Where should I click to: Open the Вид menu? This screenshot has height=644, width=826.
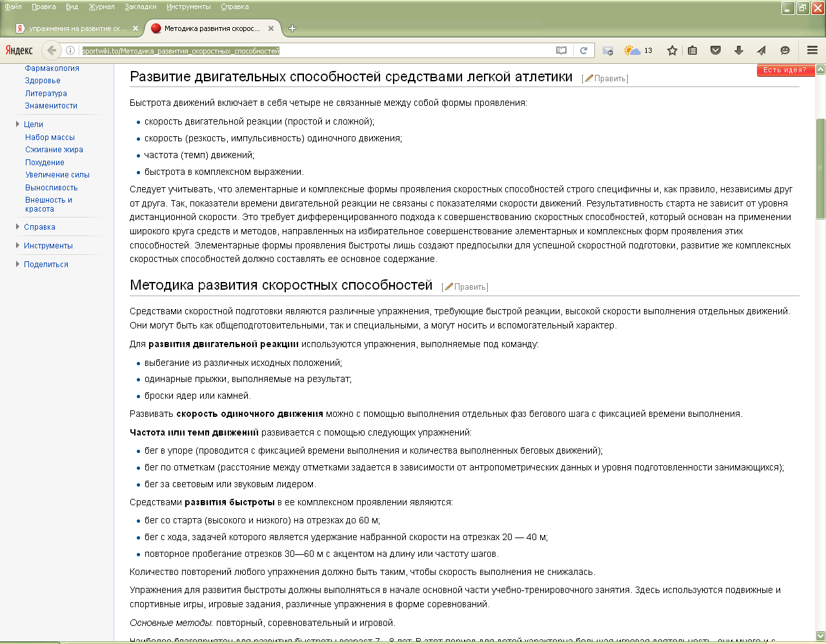72,6
